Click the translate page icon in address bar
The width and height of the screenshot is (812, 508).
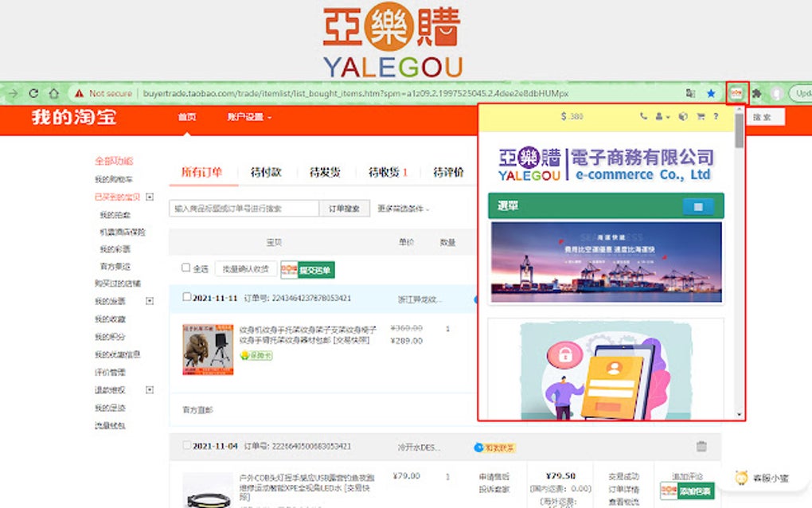[x=690, y=93]
